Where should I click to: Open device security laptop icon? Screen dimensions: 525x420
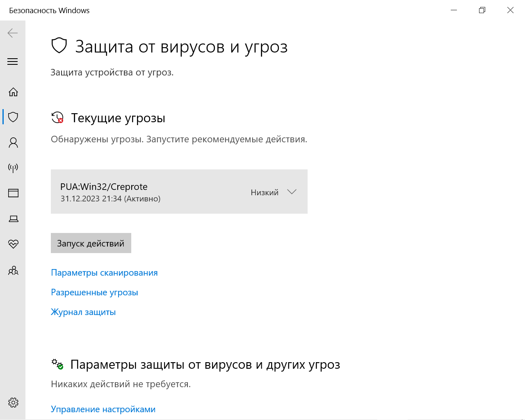(13, 219)
